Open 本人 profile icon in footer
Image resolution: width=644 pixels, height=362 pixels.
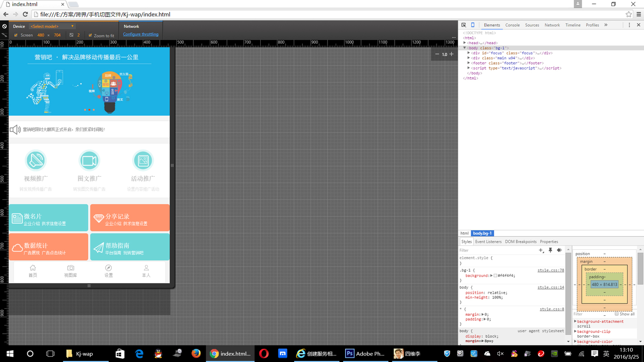pos(146,268)
